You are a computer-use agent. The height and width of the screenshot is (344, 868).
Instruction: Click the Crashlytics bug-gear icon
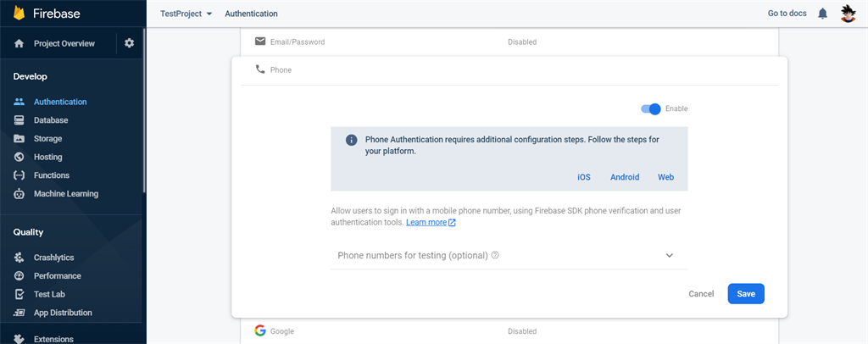[19, 258]
